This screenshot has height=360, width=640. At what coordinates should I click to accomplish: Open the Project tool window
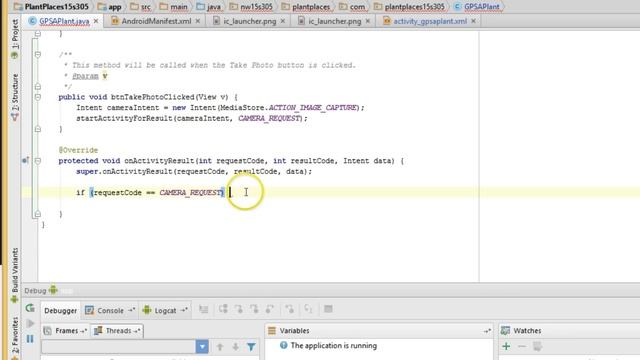(15, 39)
